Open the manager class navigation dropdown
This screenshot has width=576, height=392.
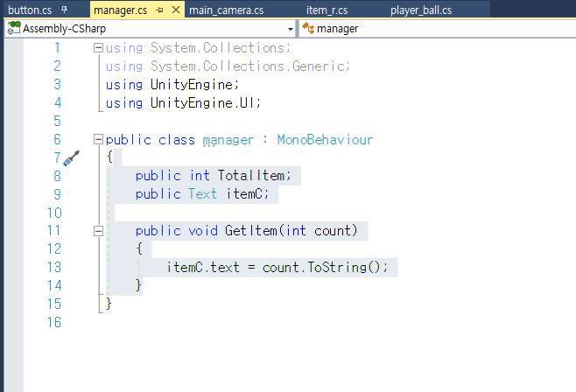pyautogui.click(x=437, y=29)
